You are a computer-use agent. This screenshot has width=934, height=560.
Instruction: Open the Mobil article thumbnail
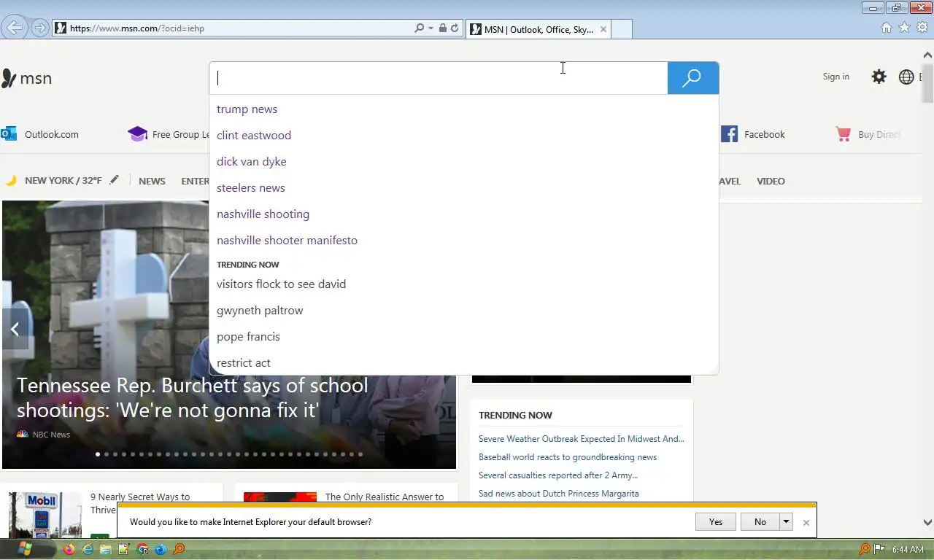click(x=45, y=515)
